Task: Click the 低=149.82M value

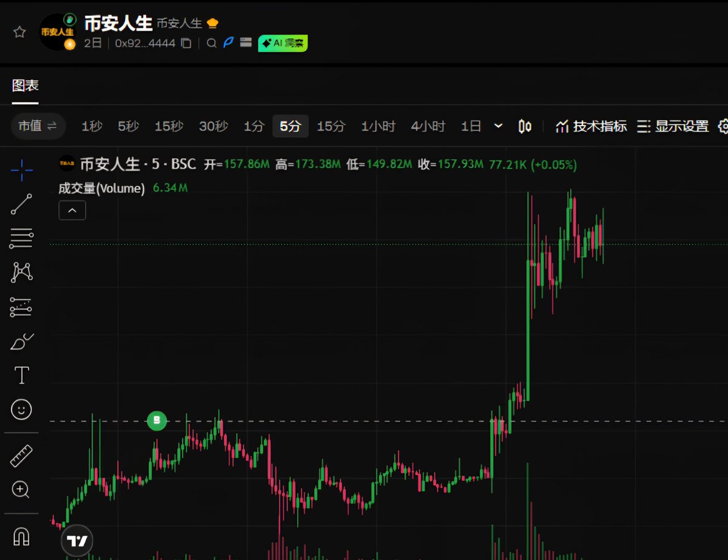Action: [380, 164]
